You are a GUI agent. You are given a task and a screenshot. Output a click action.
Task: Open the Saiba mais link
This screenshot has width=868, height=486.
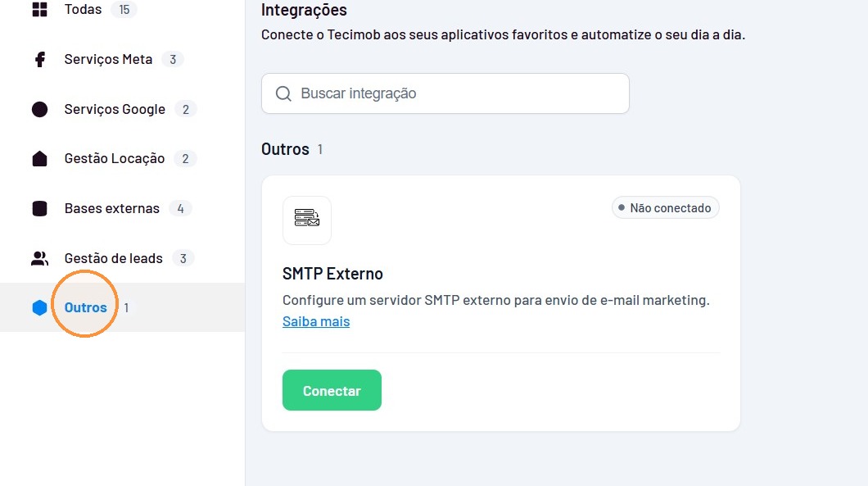click(x=316, y=321)
